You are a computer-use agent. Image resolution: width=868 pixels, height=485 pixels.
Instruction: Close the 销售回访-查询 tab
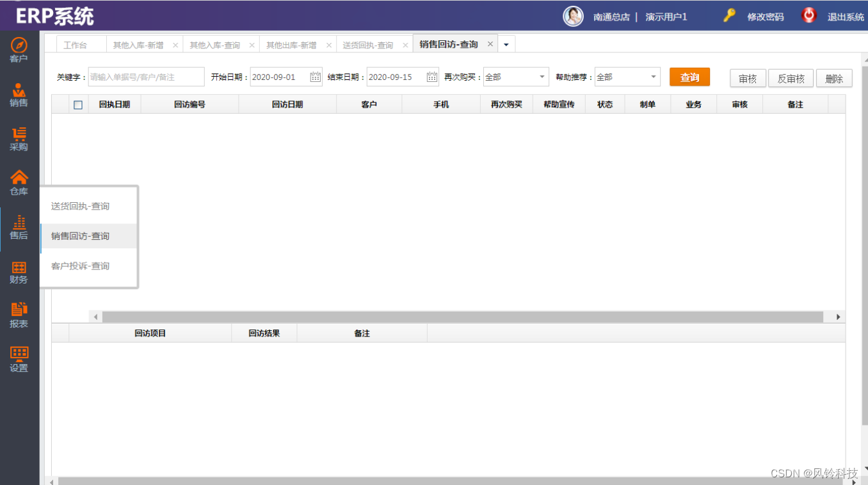pos(490,44)
